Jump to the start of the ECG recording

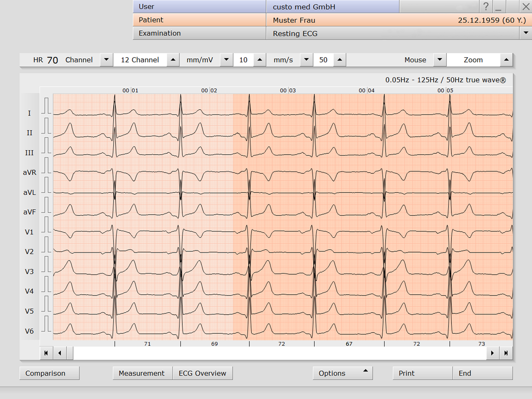point(46,353)
